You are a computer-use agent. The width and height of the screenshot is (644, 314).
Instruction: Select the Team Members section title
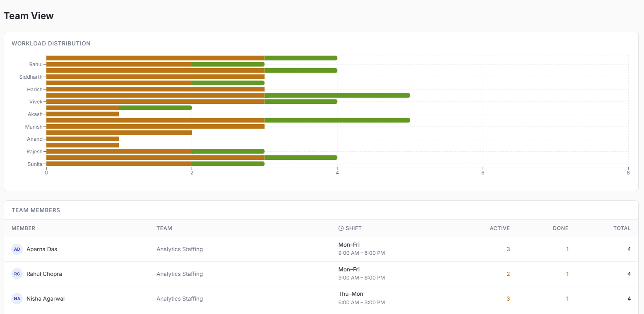coord(36,210)
